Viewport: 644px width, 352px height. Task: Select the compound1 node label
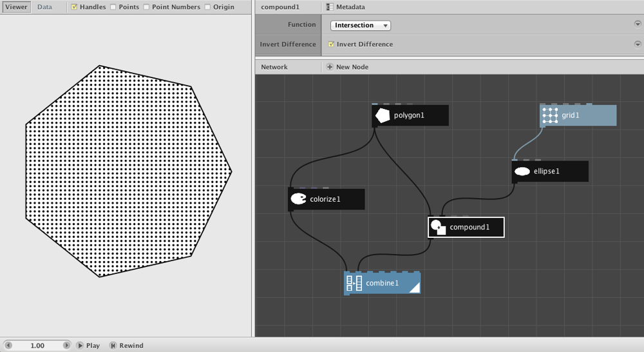click(469, 227)
